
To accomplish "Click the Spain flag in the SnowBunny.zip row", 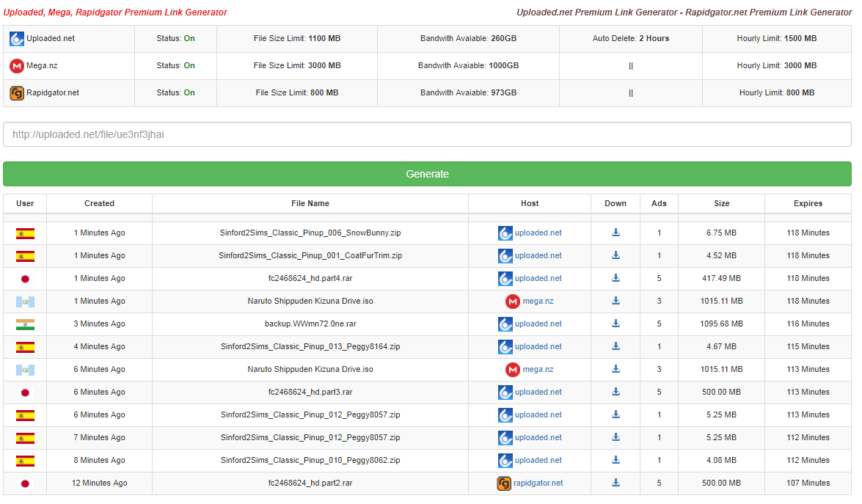I will click(25, 233).
